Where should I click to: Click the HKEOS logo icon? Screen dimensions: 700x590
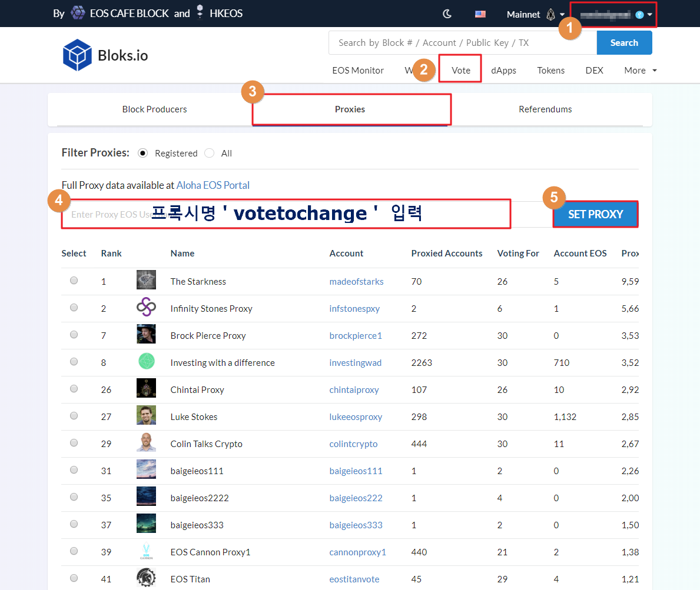click(x=200, y=12)
